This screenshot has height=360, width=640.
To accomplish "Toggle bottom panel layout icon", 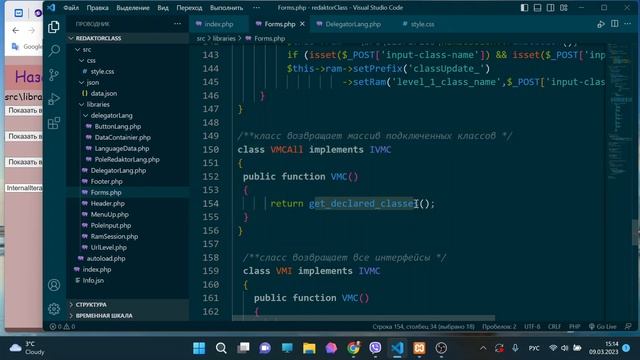I will (x=538, y=8).
